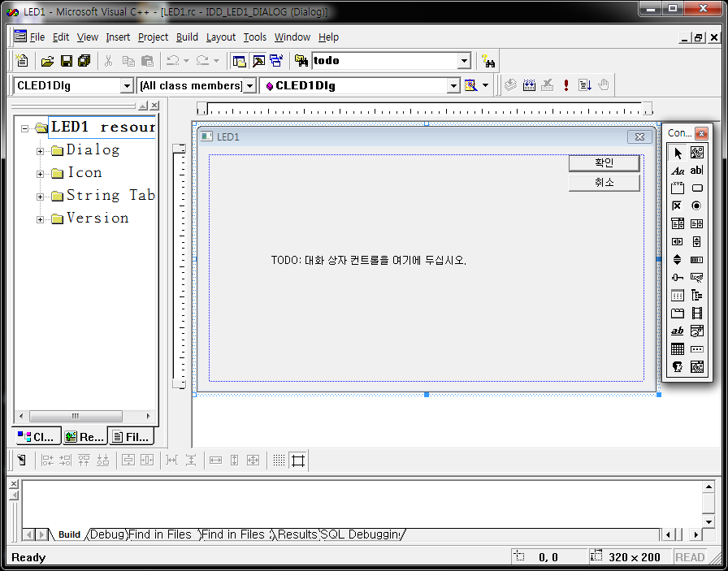Toggle the Output pane toolbar button
This screenshot has width=728, height=571.
point(258,61)
